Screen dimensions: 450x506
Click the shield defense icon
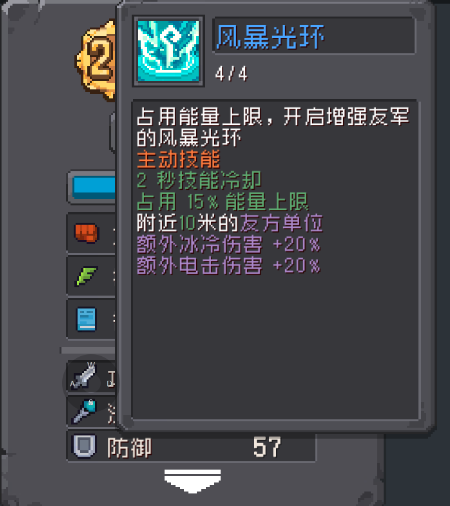coord(84,446)
